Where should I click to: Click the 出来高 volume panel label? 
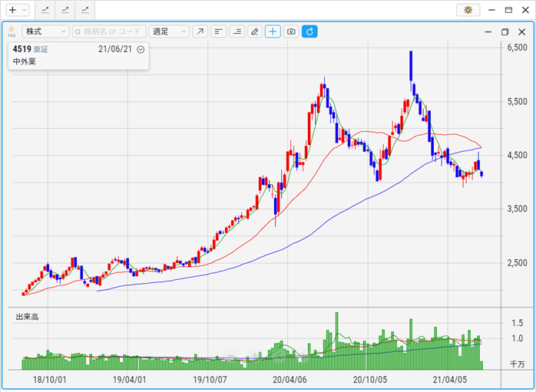[x=27, y=317]
